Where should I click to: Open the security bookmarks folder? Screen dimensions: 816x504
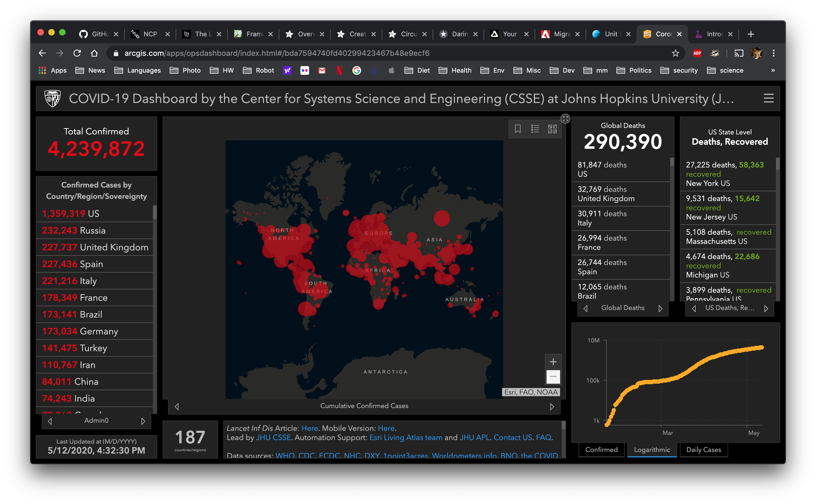click(679, 70)
